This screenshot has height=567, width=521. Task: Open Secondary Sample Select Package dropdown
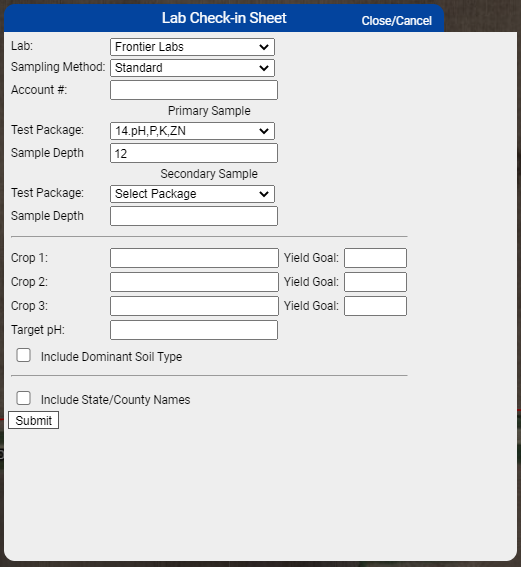[192, 194]
